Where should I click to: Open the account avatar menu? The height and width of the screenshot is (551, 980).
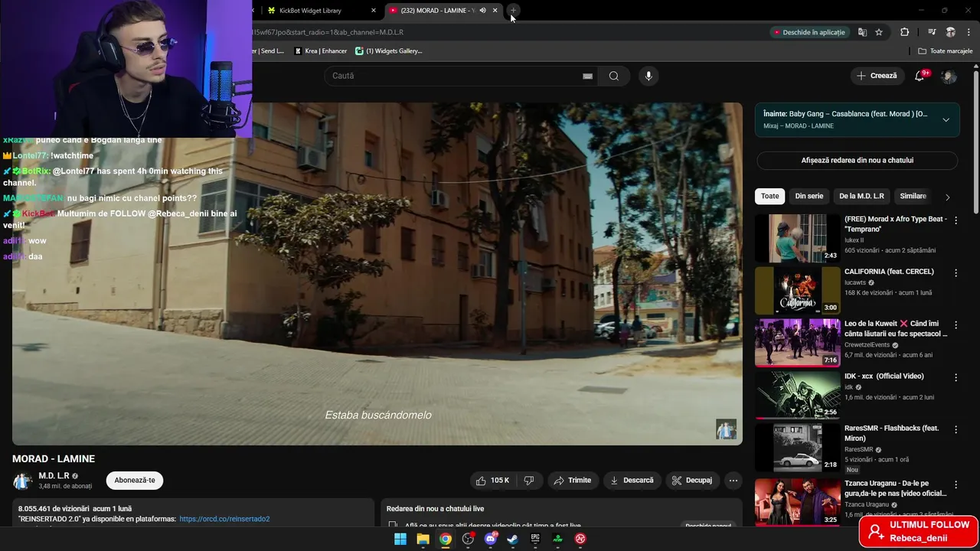(949, 76)
